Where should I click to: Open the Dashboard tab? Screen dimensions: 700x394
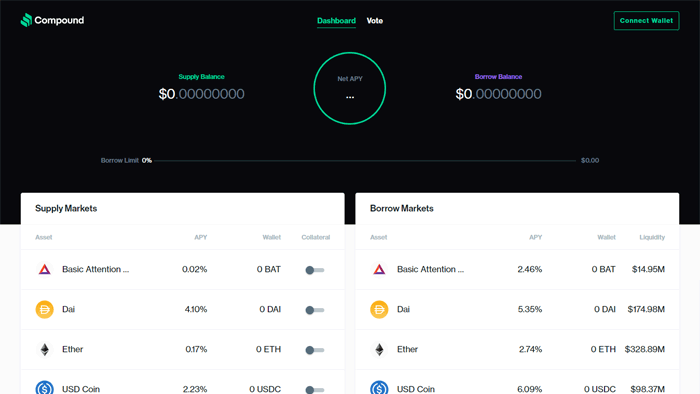tap(336, 21)
